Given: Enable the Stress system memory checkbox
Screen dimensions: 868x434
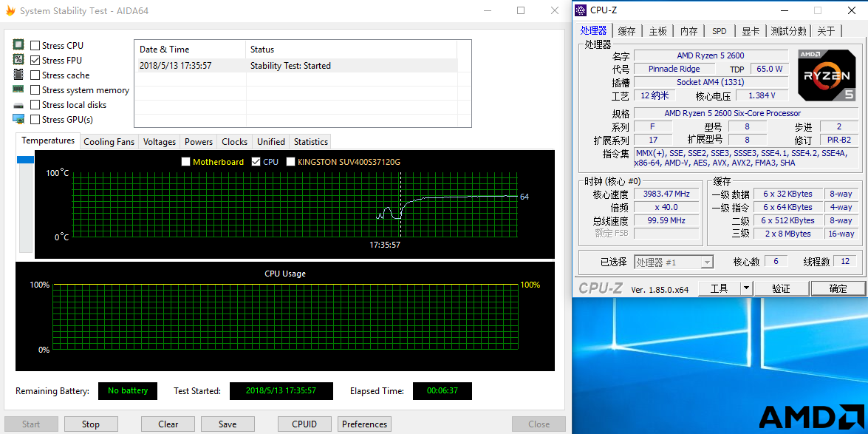Looking at the screenshot, I should click(x=35, y=89).
